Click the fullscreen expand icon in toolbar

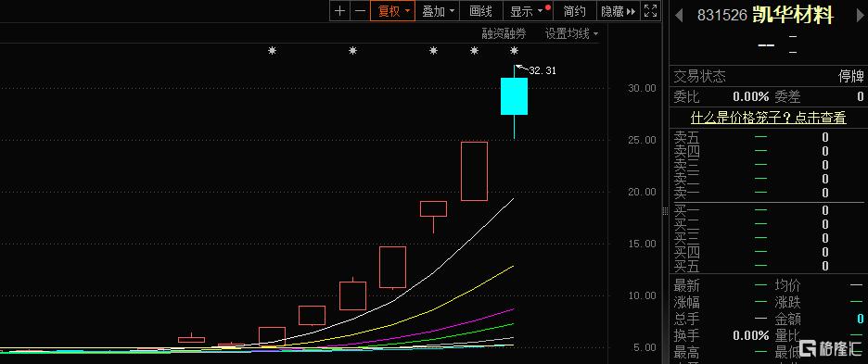tap(651, 10)
